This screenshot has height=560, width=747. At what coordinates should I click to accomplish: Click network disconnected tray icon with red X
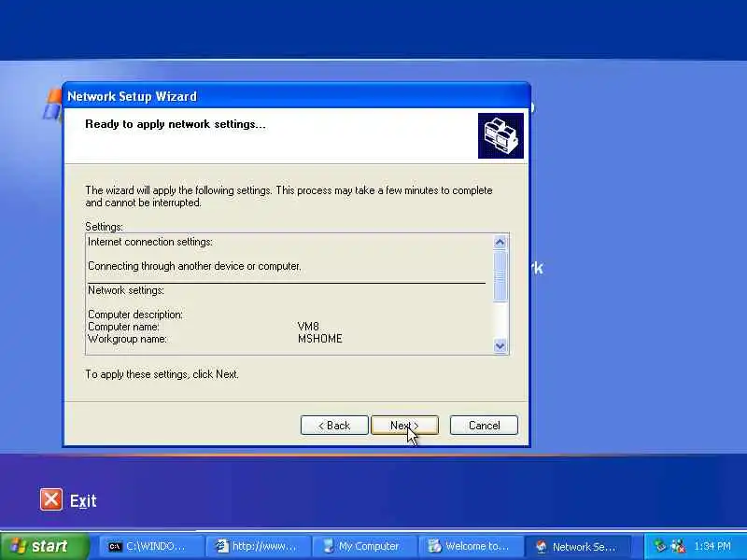(x=679, y=546)
